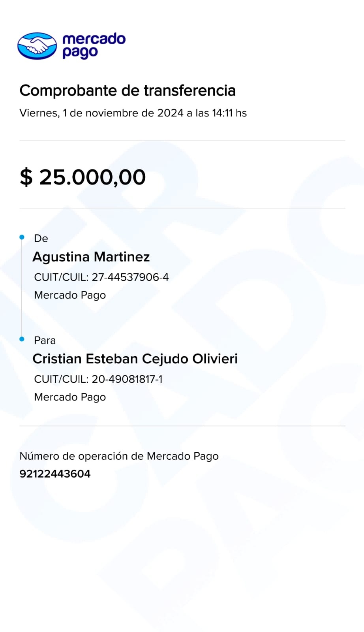Click the De label
This screenshot has height=632, width=364.
tap(41, 238)
